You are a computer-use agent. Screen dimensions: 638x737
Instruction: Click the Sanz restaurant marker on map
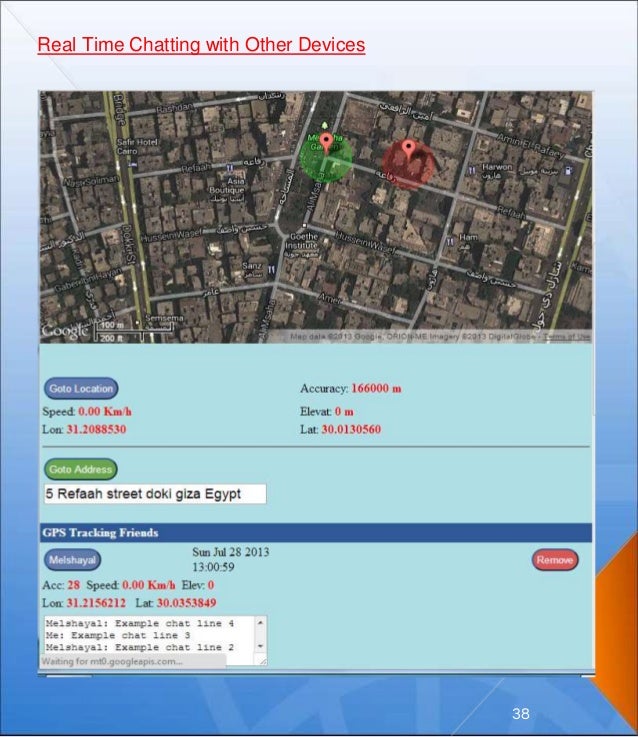[x=271, y=270]
